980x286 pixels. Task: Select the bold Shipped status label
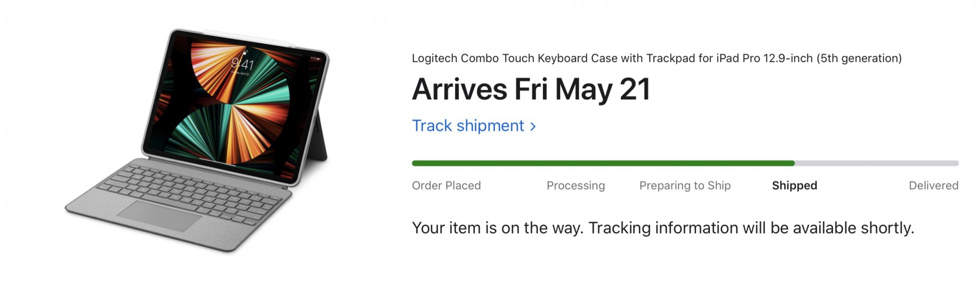coord(794,185)
